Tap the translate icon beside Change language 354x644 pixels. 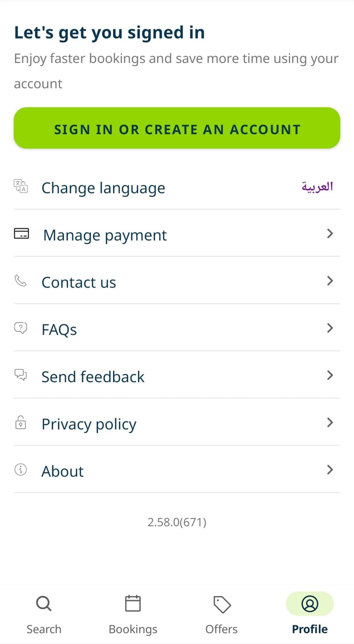click(21, 186)
